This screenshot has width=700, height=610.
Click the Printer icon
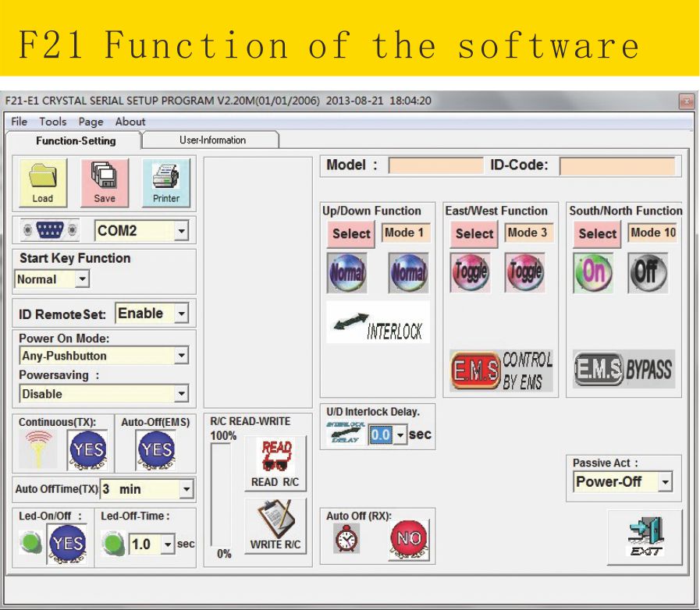point(165,181)
